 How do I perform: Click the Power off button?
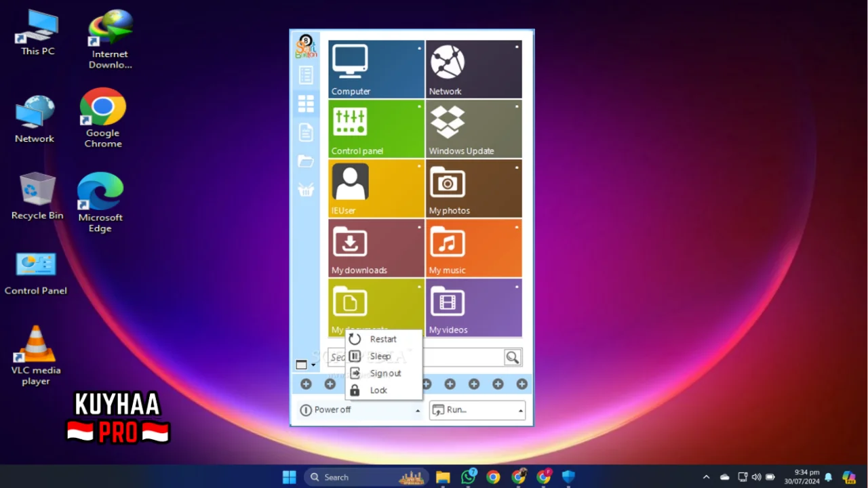(x=354, y=410)
